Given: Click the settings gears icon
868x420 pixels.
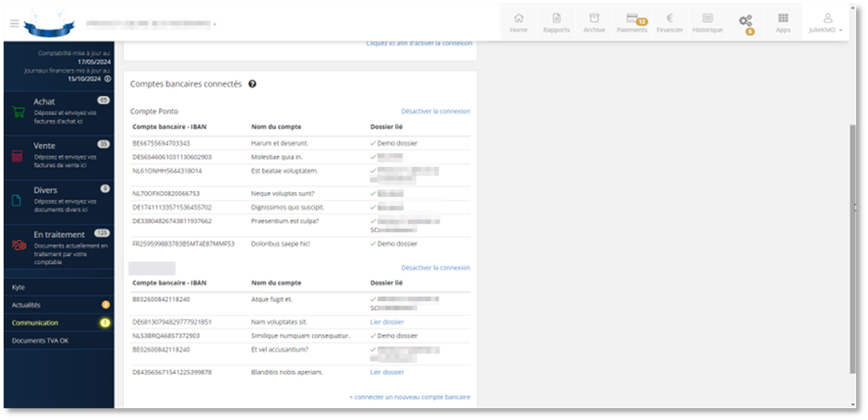Looking at the screenshot, I should pyautogui.click(x=746, y=21).
